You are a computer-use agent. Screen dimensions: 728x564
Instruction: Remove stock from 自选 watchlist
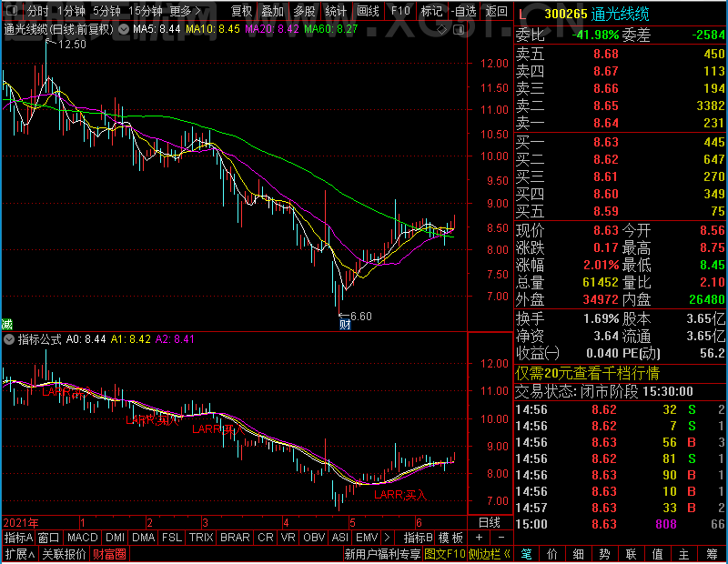click(463, 11)
